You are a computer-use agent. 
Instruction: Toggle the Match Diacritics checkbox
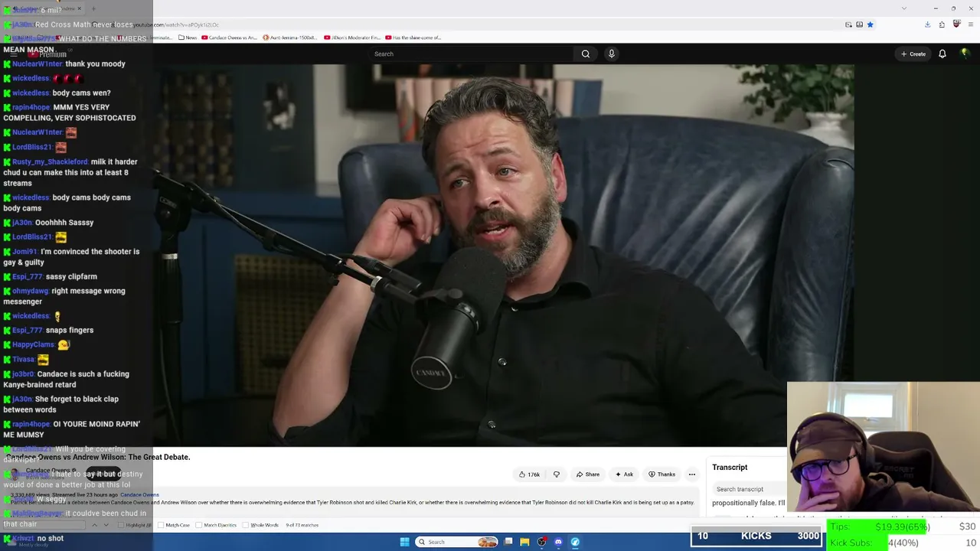pos(200,525)
